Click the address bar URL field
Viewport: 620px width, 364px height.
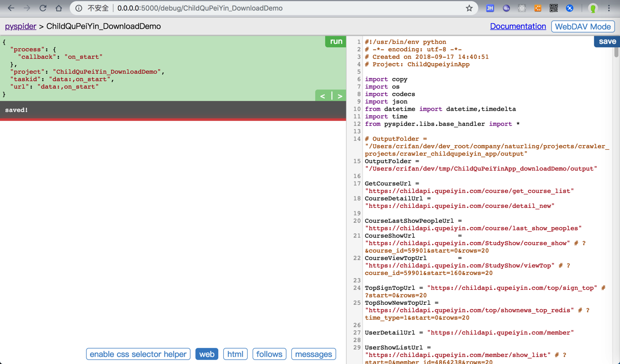click(273, 8)
